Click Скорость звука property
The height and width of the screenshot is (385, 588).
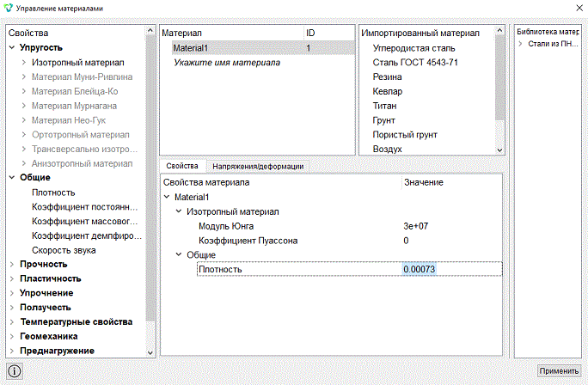[x=64, y=250]
